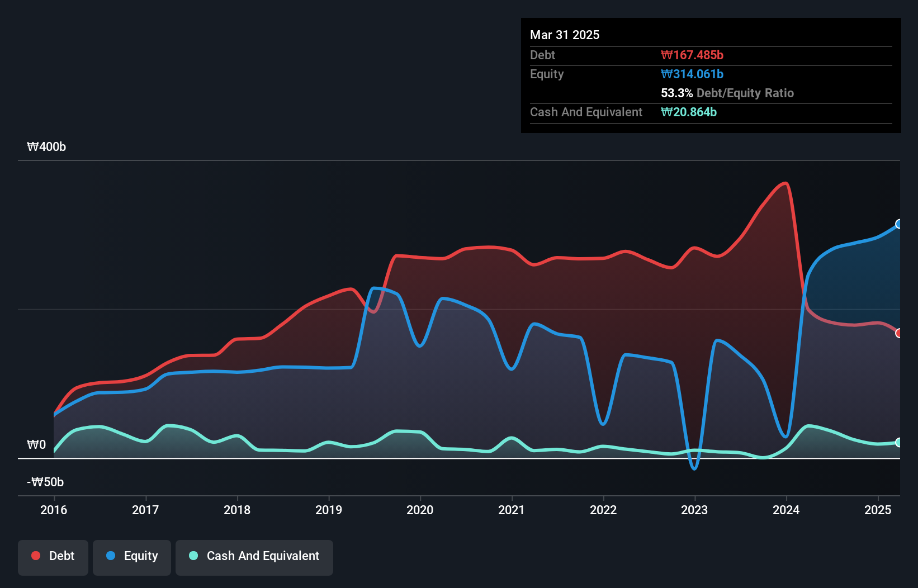Select the teal Cash endpoint marker on the chart
Image resolution: width=918 pixels, height=588 pixels.
click(x=899, y=442)
